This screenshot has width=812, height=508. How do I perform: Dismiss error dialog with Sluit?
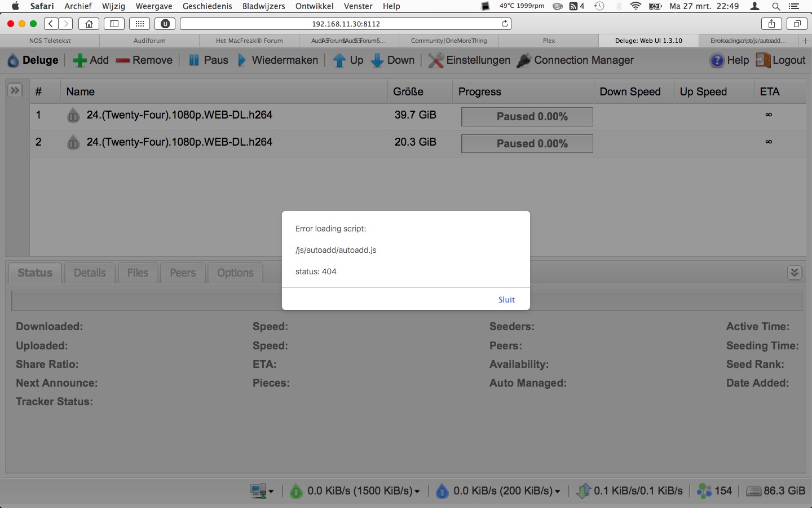coord(506,300)
